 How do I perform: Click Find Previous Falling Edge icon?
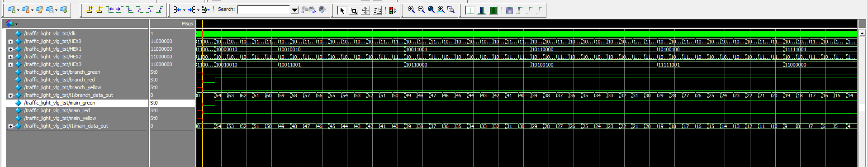130,10
